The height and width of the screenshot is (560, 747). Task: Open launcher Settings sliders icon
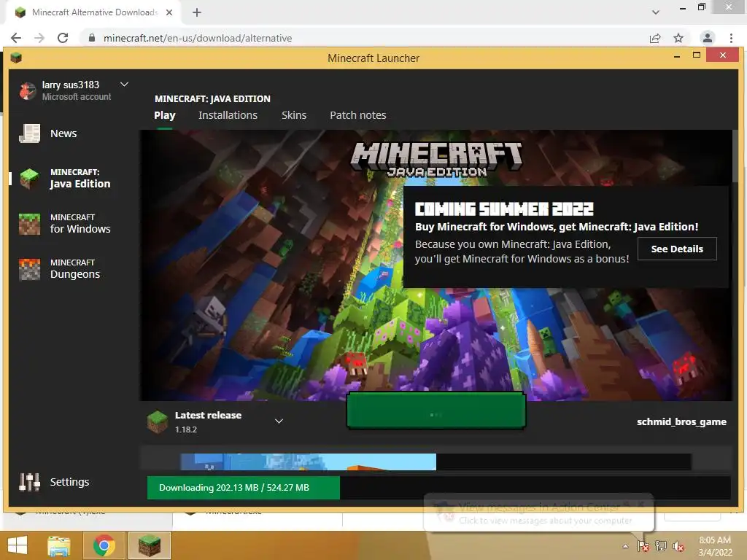[29, 482]
